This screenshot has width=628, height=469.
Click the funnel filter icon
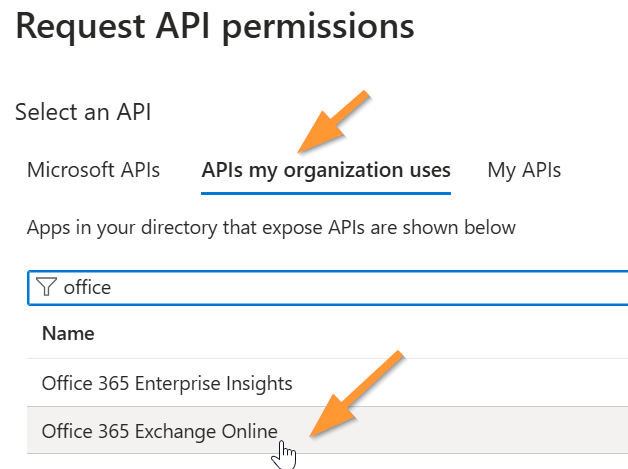[46, 287]
